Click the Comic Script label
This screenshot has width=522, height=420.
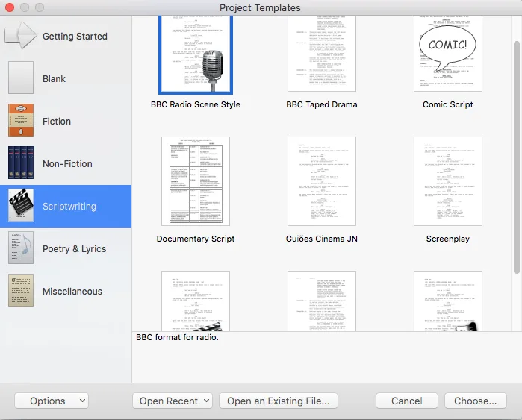[448, 104]
